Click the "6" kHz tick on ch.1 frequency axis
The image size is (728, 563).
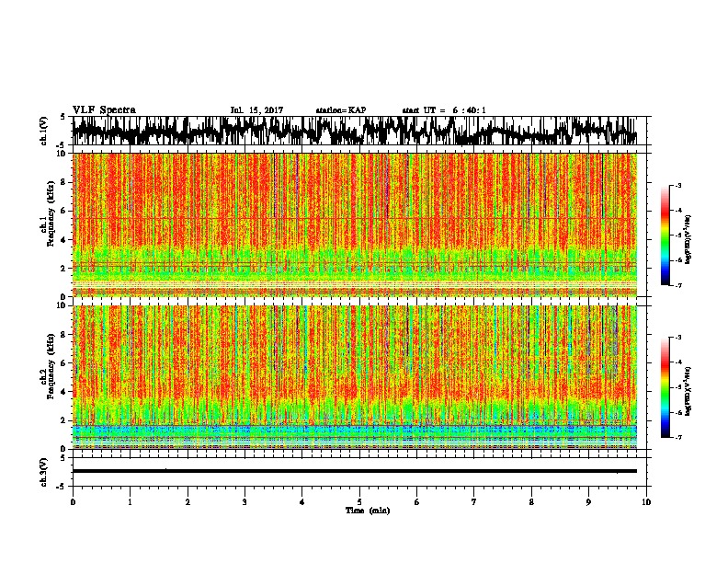click(63, 212)
